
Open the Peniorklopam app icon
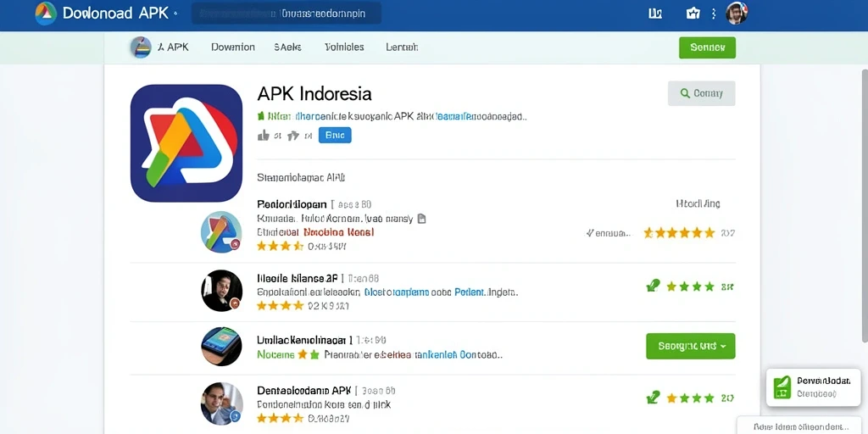221,232
